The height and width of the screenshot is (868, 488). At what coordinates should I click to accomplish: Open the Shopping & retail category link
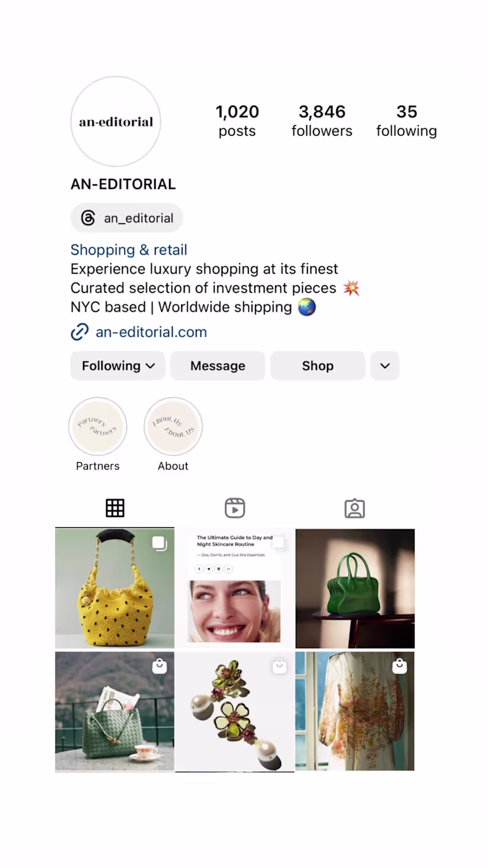pos(129,250)
